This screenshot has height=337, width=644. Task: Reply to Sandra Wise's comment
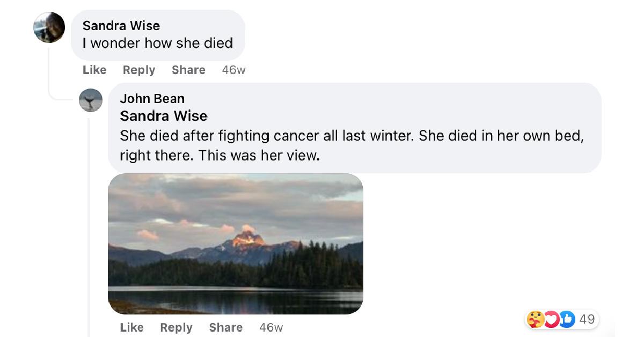pos(139,70)
